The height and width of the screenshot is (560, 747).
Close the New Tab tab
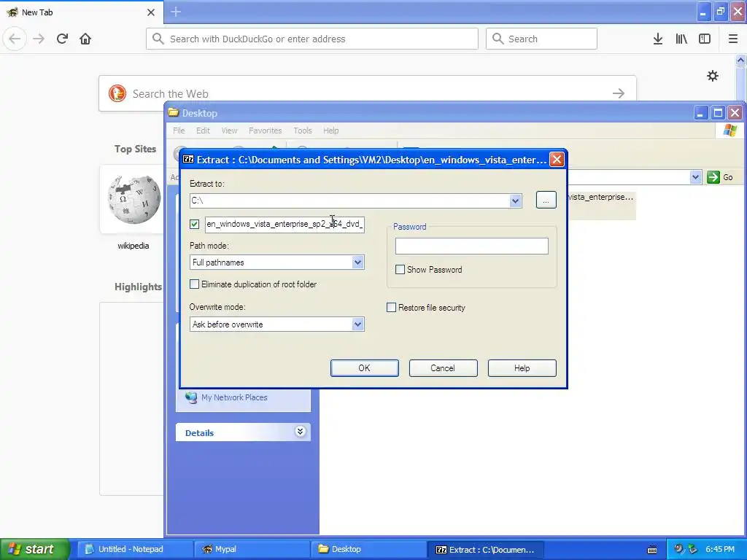coord(150,12)
